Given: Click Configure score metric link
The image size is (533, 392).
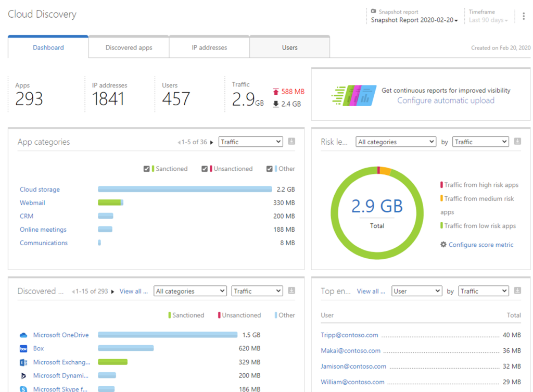Looking at the screenshot, I should 480,245.
